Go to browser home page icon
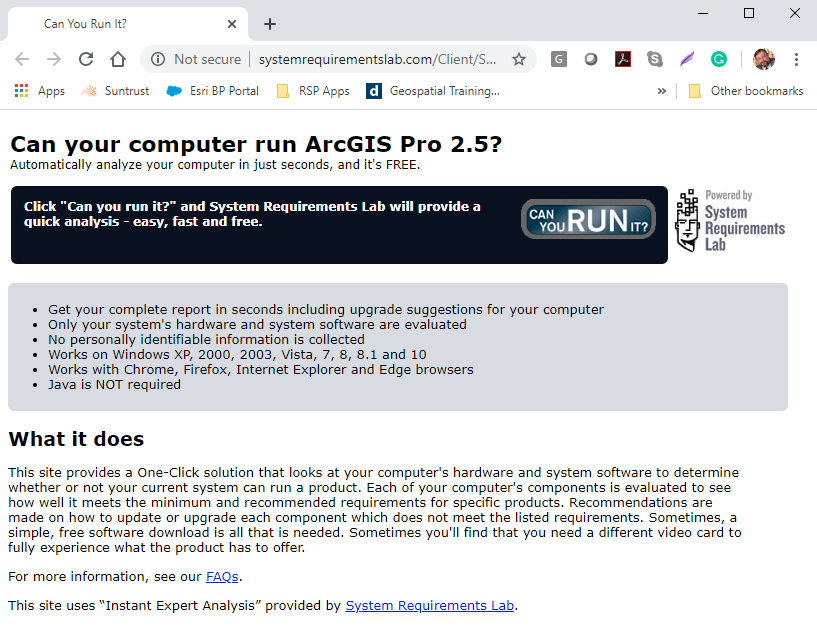Image resolution: width=817 pixels, height=626 pixels. pyautogui.click(x=118, y=59)
